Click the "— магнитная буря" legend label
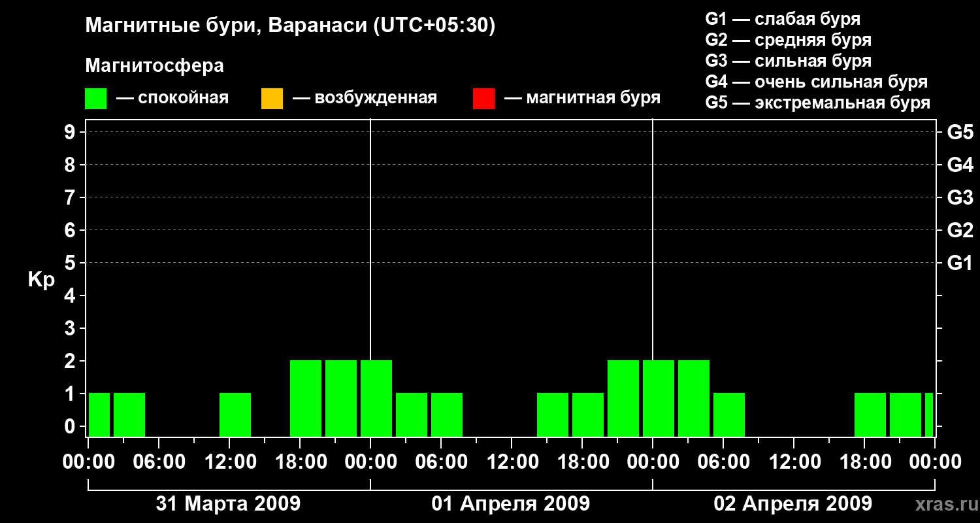 583,98
